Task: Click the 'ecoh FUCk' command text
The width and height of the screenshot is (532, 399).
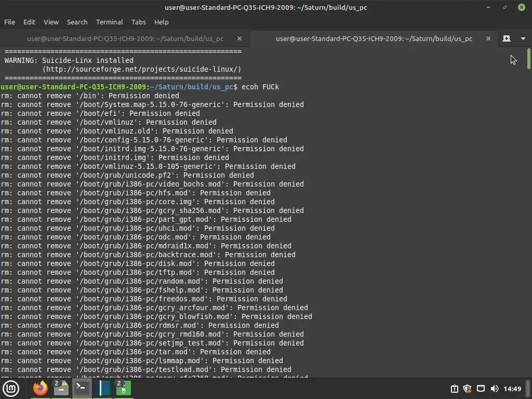Action: [260, 87]
